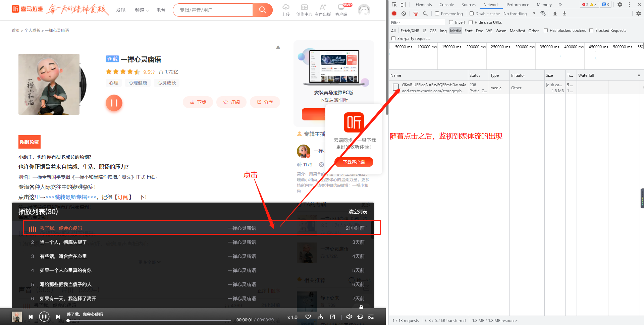Screen dimensions: 644x325
Task: Open the blue issues counter badge
Action: pos(605,4)
